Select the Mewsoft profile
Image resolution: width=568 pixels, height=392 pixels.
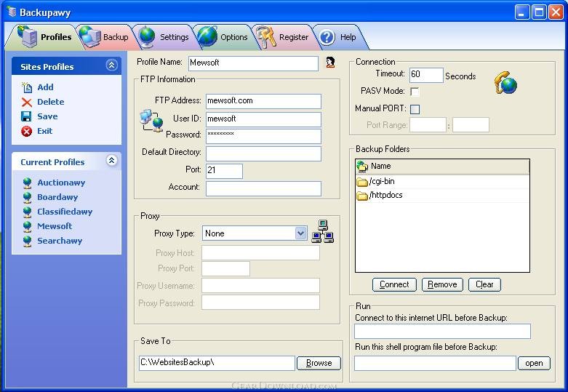[55, 226]
